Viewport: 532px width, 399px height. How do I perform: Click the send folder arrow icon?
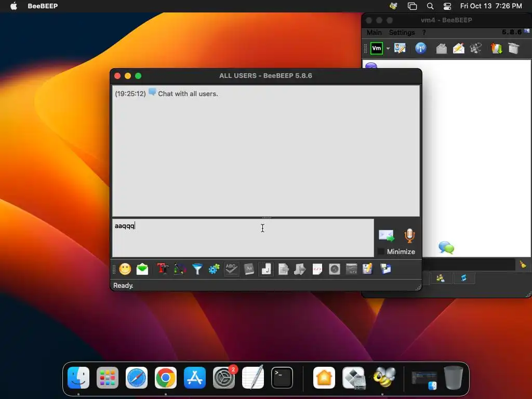pyautogui.click(x=300, y=269)
